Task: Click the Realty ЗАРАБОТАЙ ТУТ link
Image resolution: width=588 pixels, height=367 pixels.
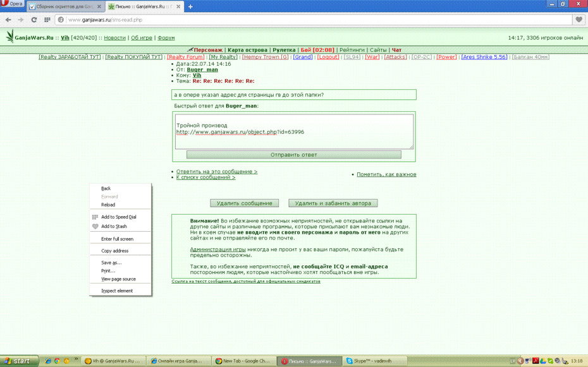Action: [70, 57]
